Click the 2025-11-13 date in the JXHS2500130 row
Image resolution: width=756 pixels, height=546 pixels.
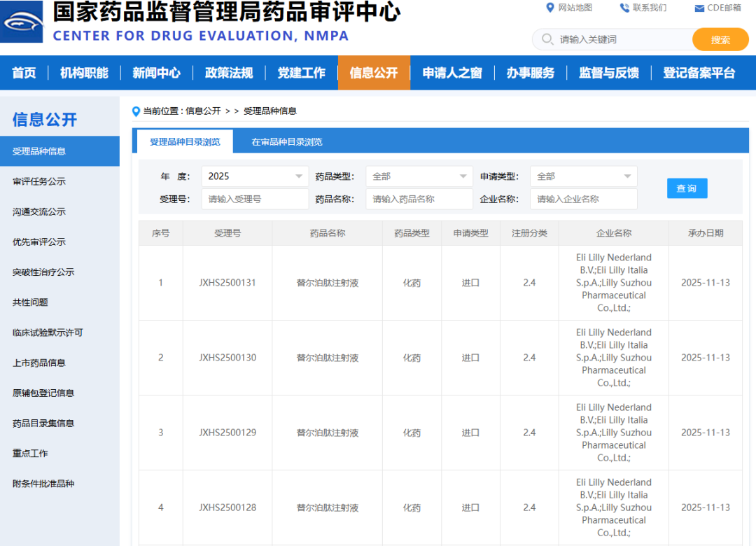(x=706, y=358)
